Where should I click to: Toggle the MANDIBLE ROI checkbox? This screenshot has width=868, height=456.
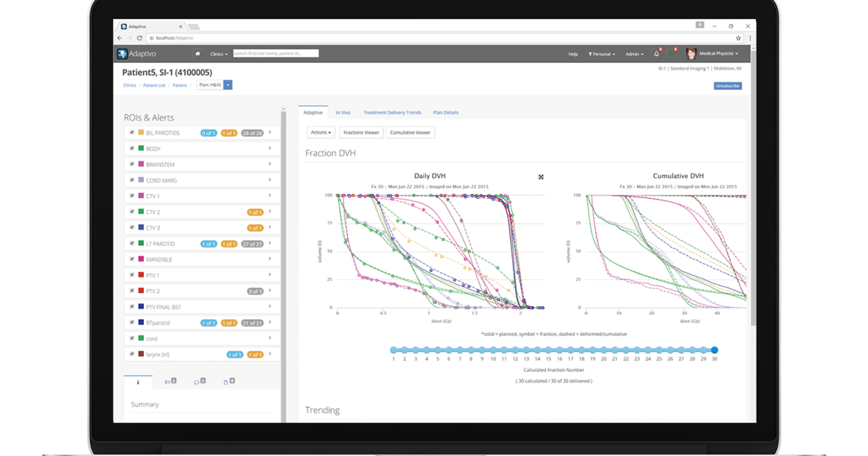pos(132,259)
